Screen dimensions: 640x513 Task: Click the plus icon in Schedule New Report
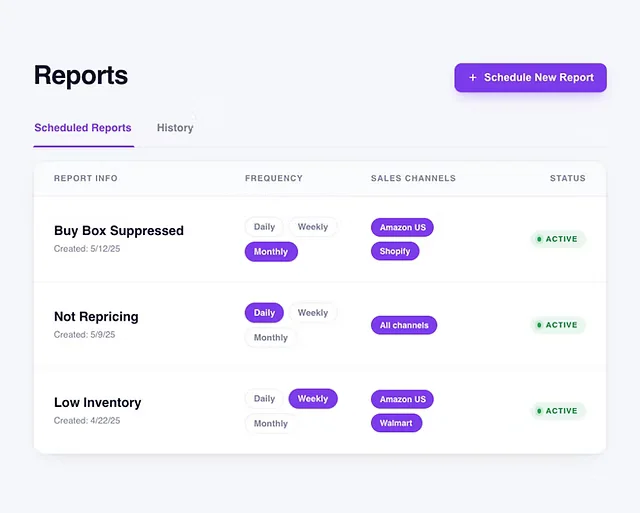[x=473, y=78]
